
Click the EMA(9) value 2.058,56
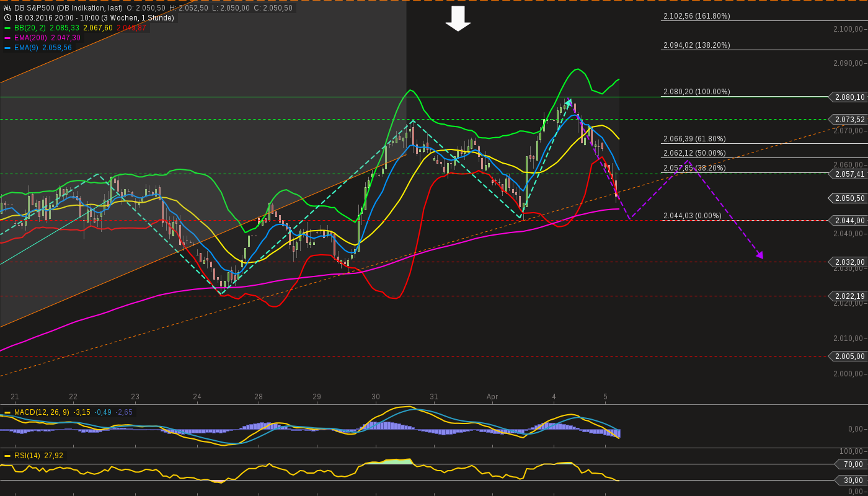click(57, 48)
